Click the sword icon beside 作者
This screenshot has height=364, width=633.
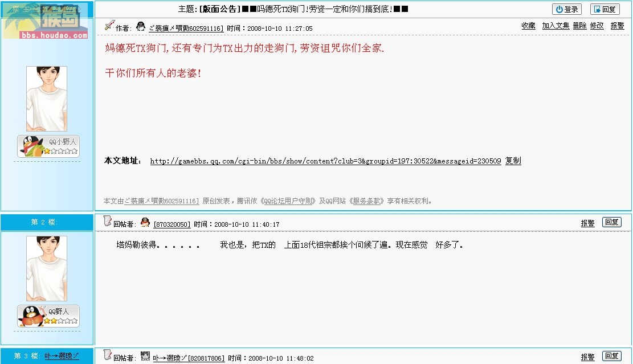[x=109, y=26]
